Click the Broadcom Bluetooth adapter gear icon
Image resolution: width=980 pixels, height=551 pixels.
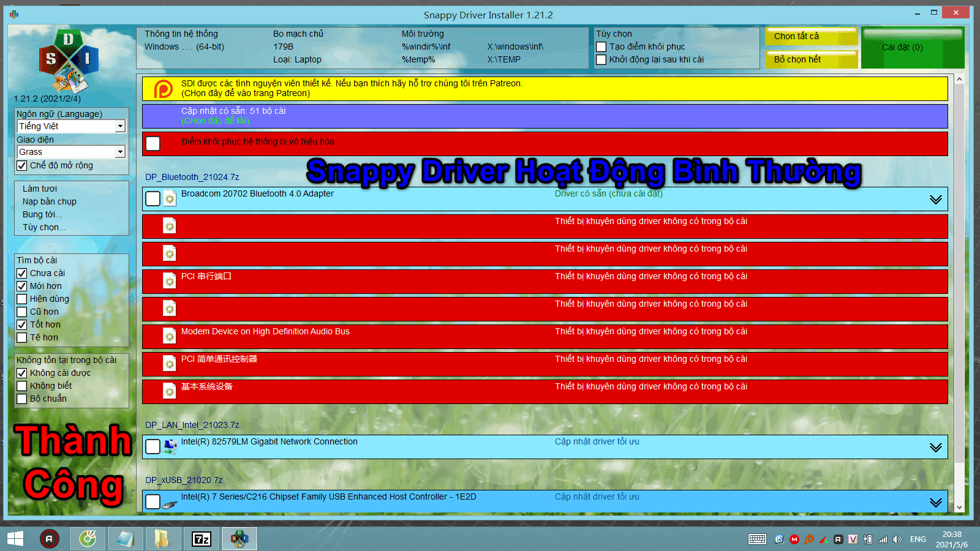(x=170, y=199)
